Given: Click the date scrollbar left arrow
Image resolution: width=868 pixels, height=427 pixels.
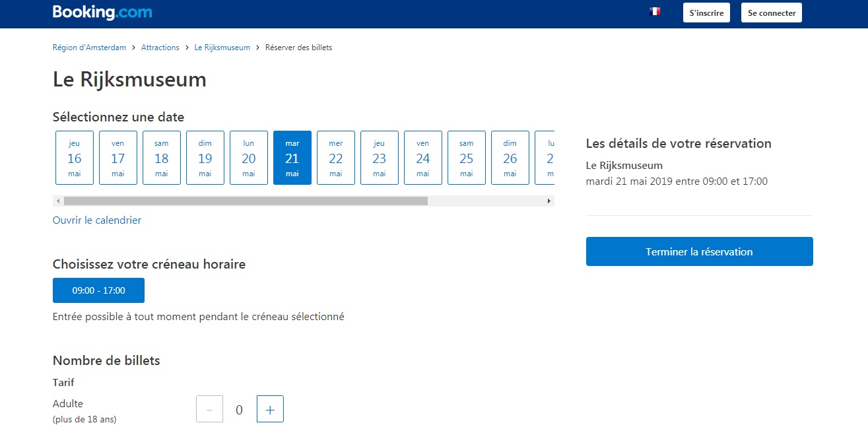Looking at the screenshot, I should pyautogui.click(x=58, y=201).
